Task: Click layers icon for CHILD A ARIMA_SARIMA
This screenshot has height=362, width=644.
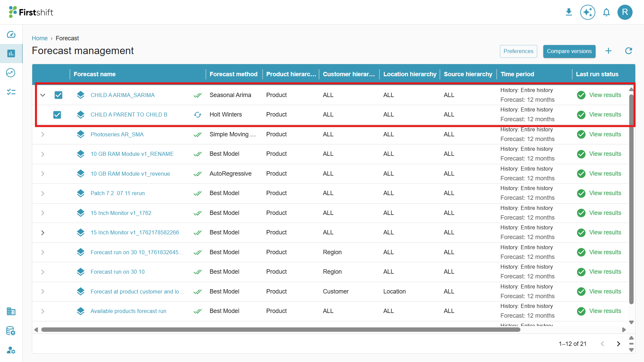Action: 81,95
